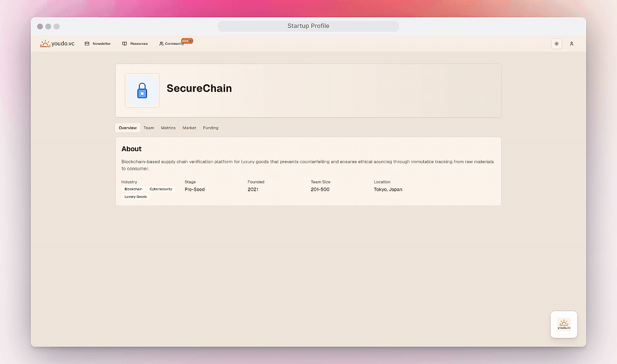Open the Metrics tab

(x=168, y=128)
